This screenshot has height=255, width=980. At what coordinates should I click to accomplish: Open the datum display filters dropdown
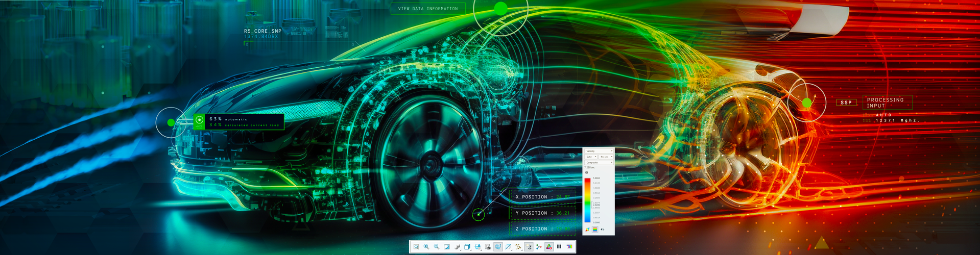(518, 247)
